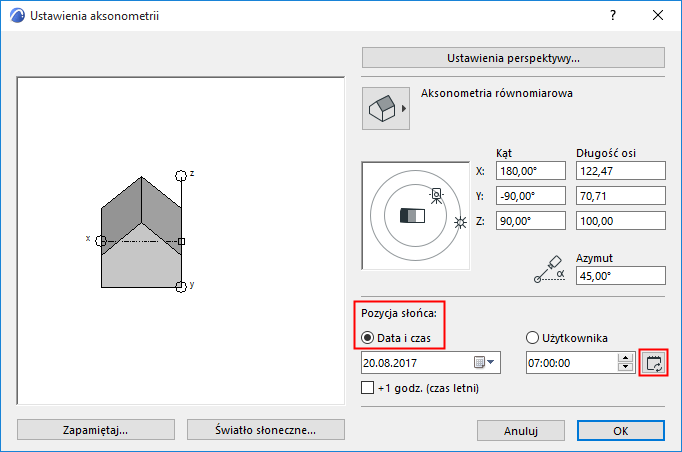Click the Y axis length field 70,71
682x452 pixels.
pos(621,196)
